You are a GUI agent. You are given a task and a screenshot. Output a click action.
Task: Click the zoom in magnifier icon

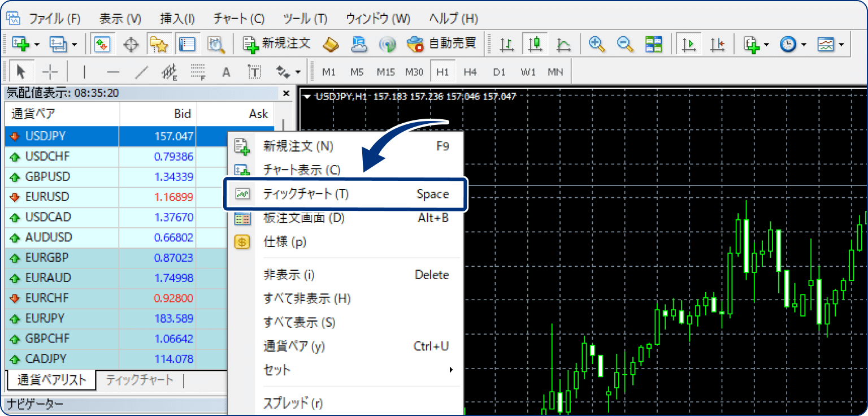pyautogui.click(x=596, y=44)
